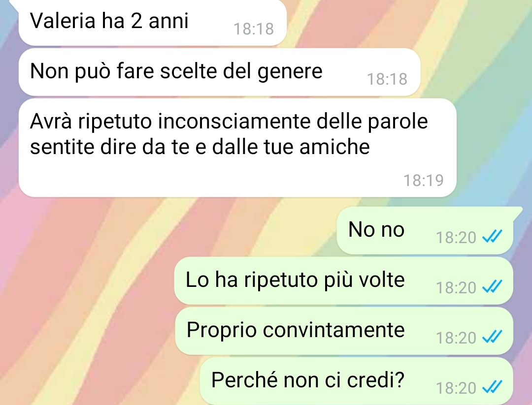532x405 pixels.
Task: Tap the 18:20 time on 'Perché non ci credi?'
Action: tap(456, 388)
